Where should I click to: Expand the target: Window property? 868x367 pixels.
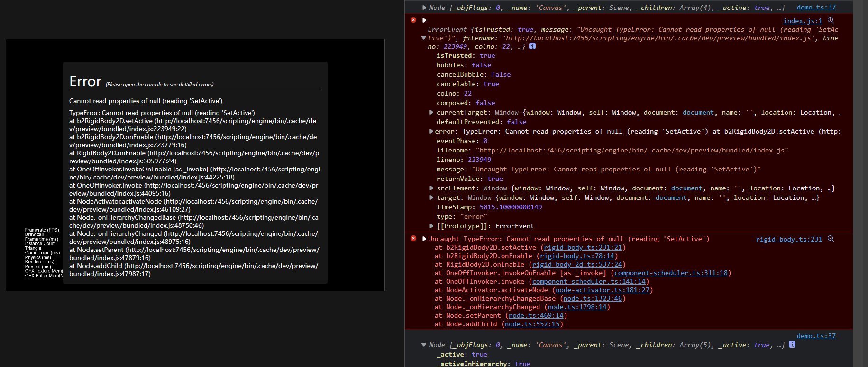[431, 197]
